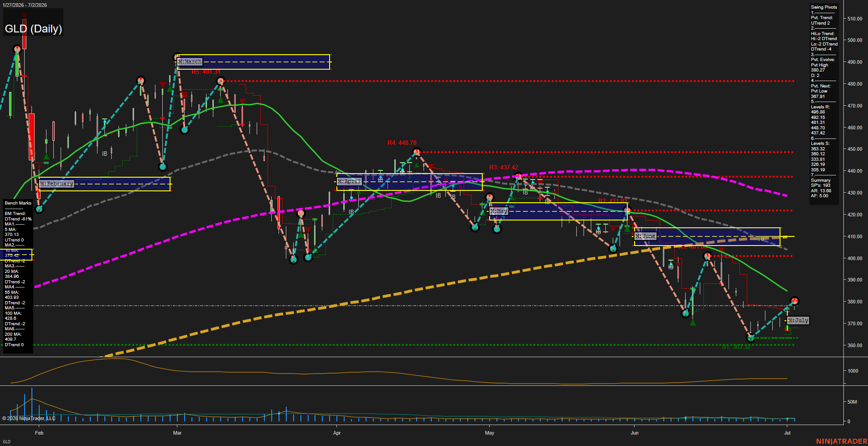Click the GLD (Daily) chart title
This screenshot has width=868, height=446.
coord(33,29)
